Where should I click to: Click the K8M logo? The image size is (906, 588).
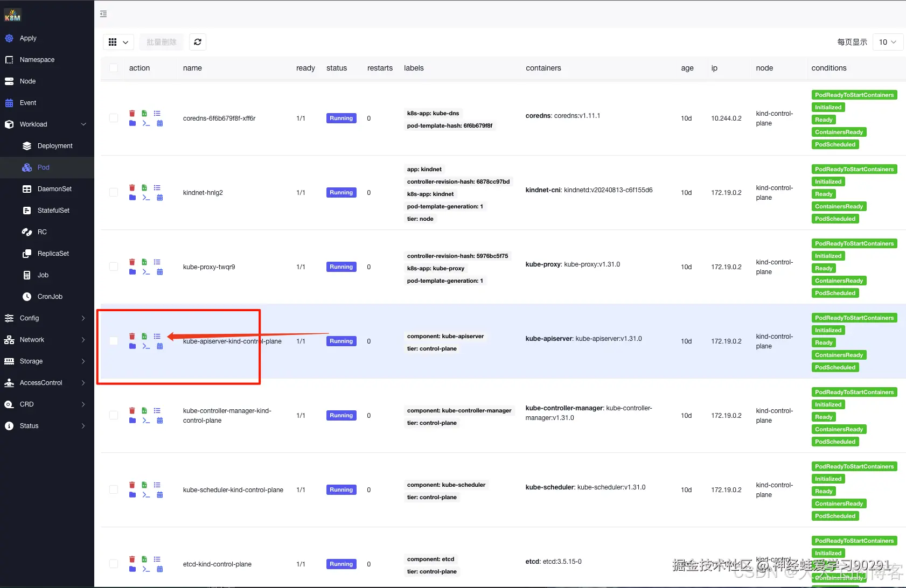pyautogui.click(x=12, y=15)
